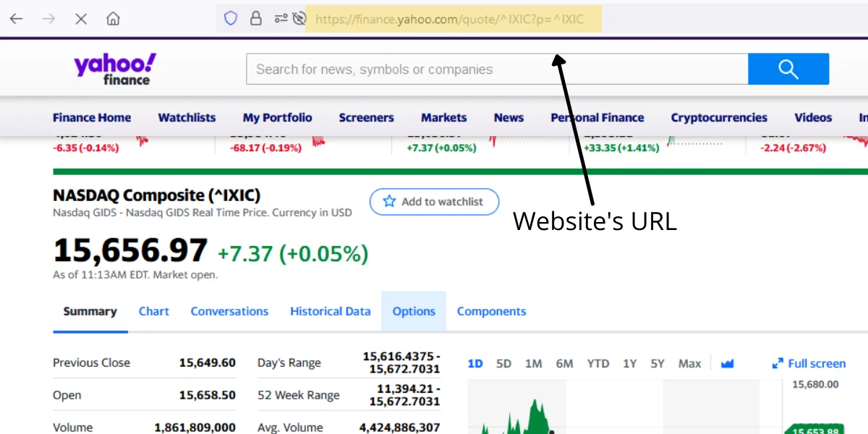The width and height of the screenshot is (868, 434).
Task: Open the Cryptocurrencies section
Action: tap(718, 117)
